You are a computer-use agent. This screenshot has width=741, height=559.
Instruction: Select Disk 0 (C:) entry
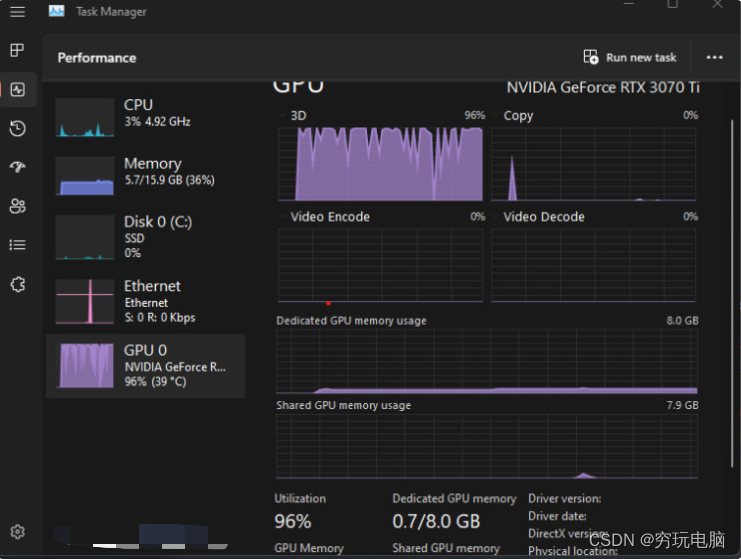[x=146, y=237]
